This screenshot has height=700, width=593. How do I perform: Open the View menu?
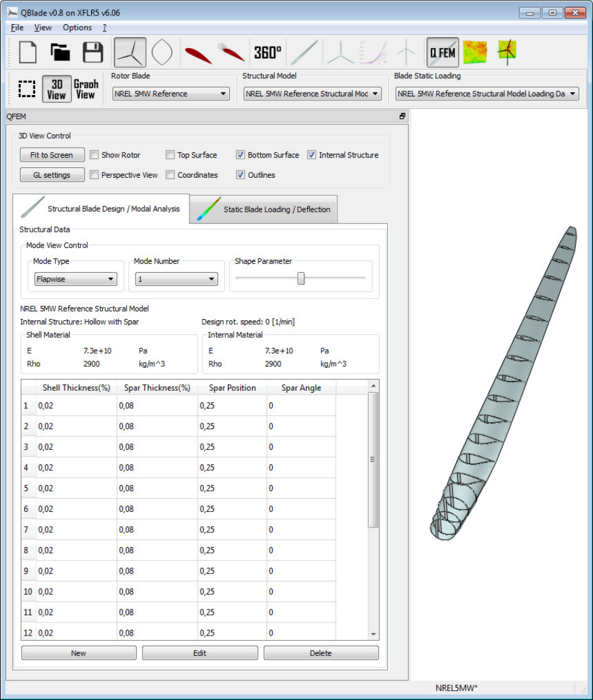(43, 28)
